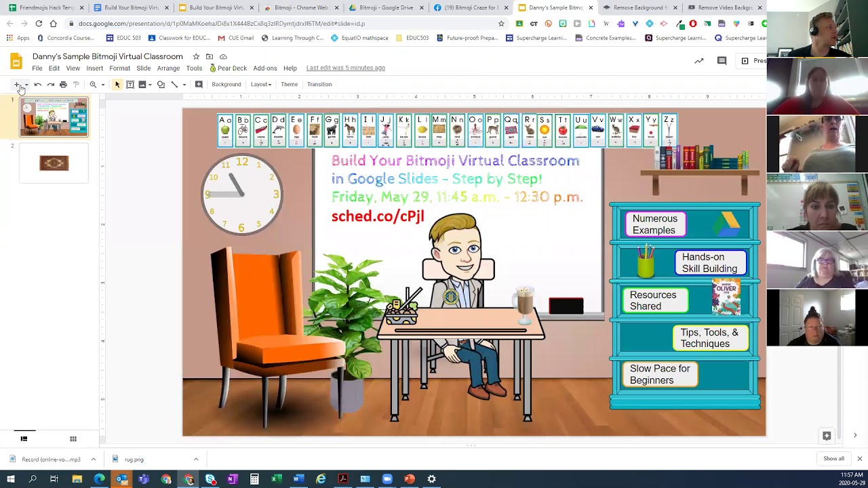
Task: Star the presentation title
Action: tap(196, 56)
